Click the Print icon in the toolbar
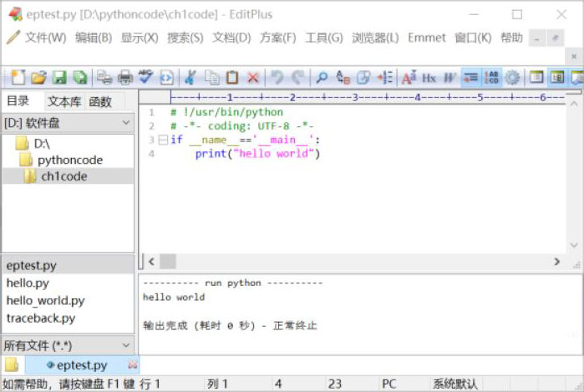The height and width of the screenshot is (392, 584). click(x=125, y=78)
